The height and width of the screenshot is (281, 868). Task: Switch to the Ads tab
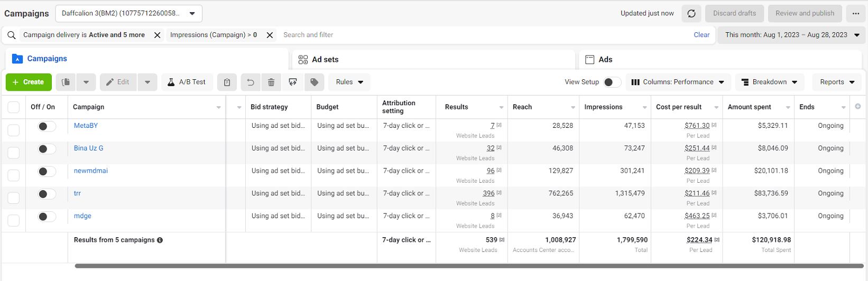pyautogui.click(x=721, y=59)
